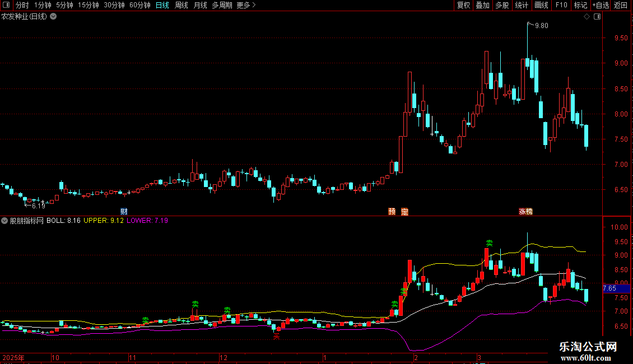This screenshot has width=633, height=364.
Task: Click the 10.00 label on indicator axis
Action: tap(619, 227)
